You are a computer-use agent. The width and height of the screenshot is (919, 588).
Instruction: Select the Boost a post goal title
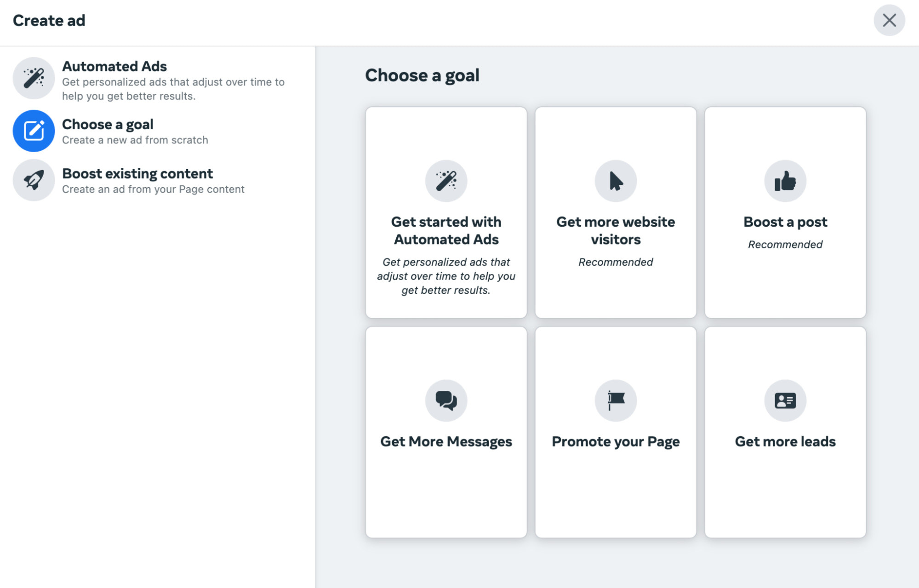click(x=785, y=222)
